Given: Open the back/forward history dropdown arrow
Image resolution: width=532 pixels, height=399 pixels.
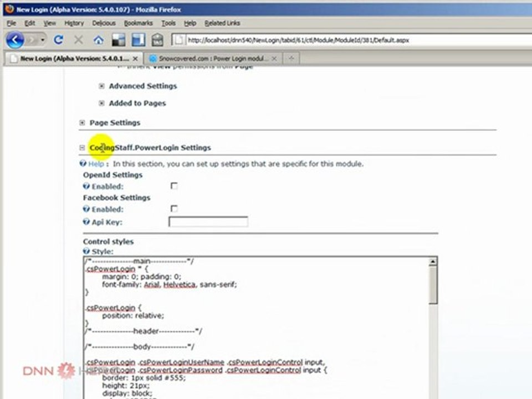Looking at the screenshot, I should click(x=43, y=40).
